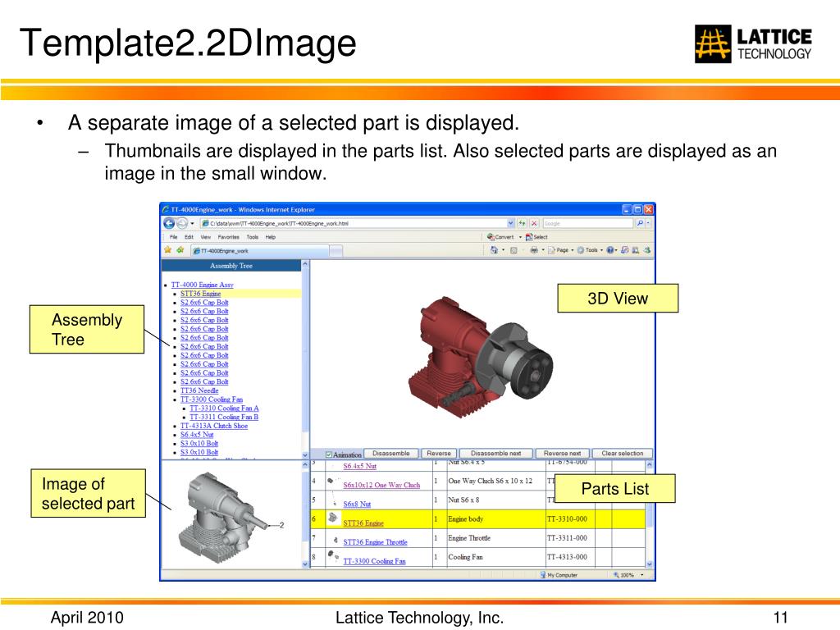Screen dimensions: 840x630
Task: Open the search provider dropdown arrow
Action: click(x=648, y=223)
